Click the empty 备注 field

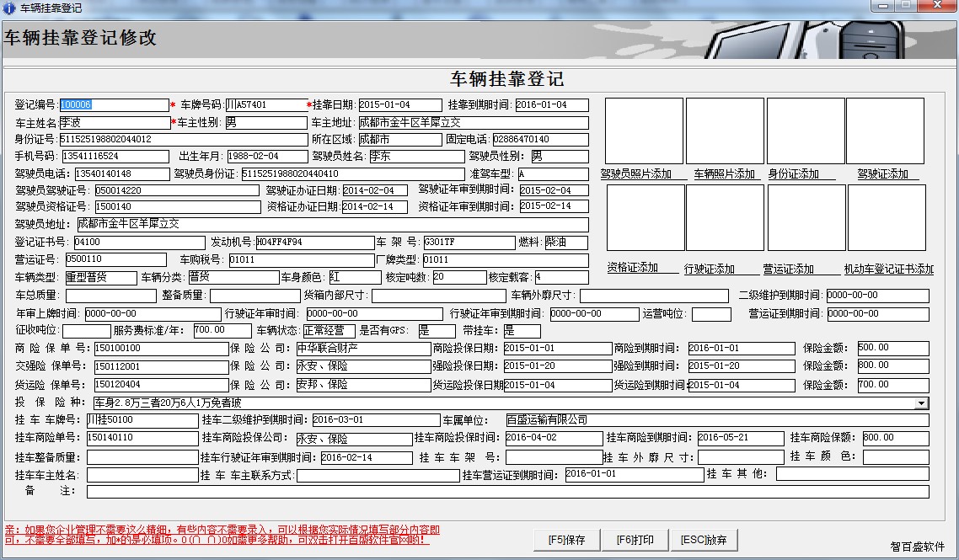tap(507, 492)
